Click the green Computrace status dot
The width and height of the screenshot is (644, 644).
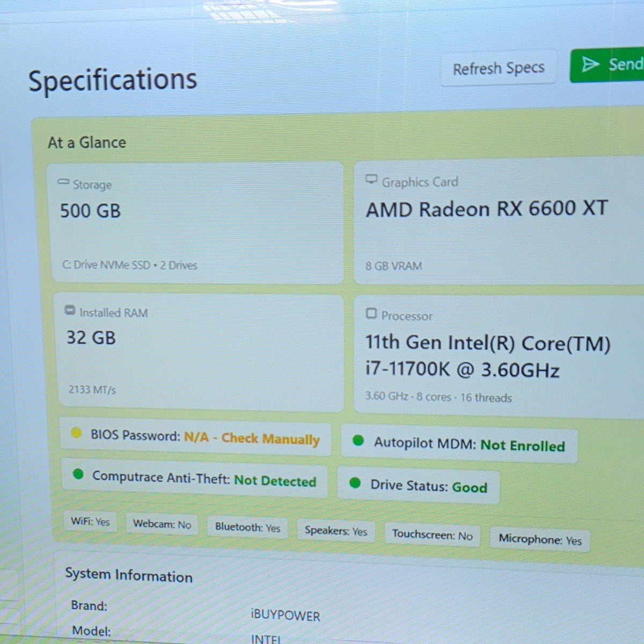pos(78,474)
